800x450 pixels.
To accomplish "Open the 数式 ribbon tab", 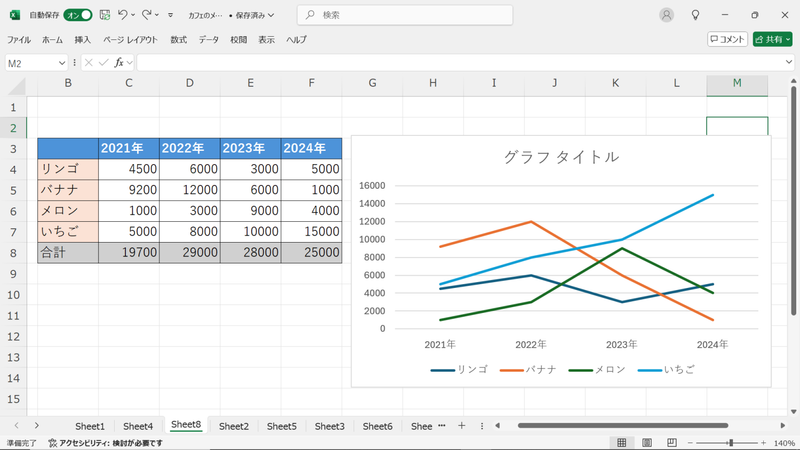I will [179, 39].
